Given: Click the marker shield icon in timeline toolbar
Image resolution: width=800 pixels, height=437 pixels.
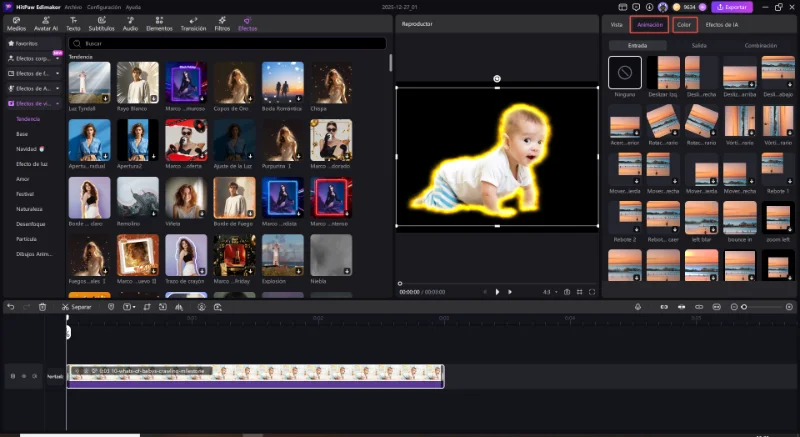Looking at the screenshot, I should point(111,307).
